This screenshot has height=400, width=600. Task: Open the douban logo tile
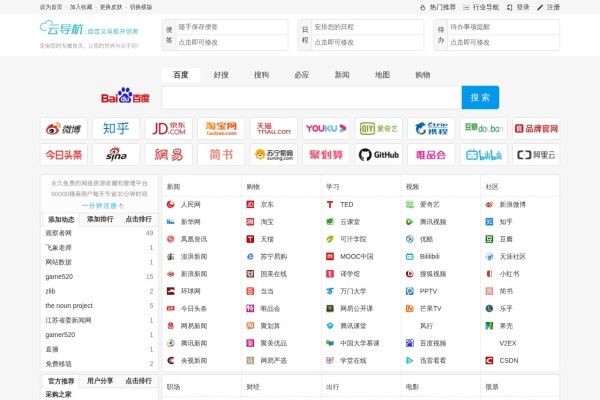point(484,129)
